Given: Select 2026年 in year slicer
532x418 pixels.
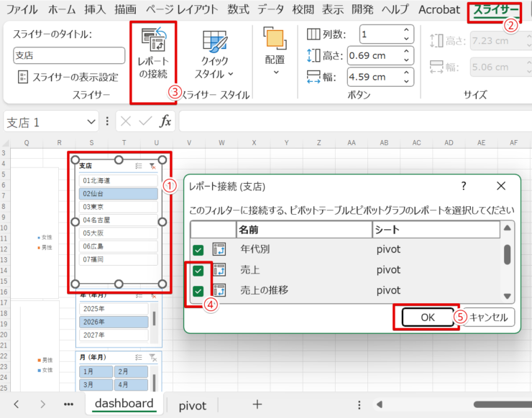Looking at the screenshot, I should click(114, 322).
